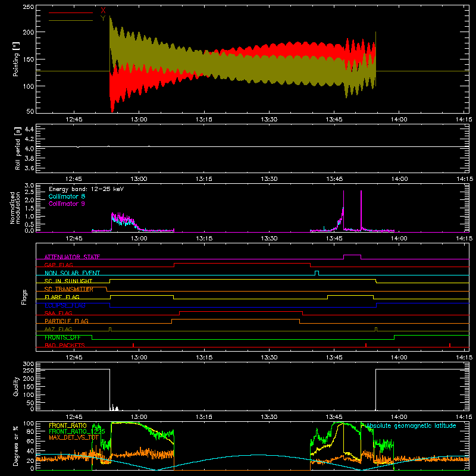Click the BAD_PACKETS tick mark near 14:11
Screen dimensions: 476x476
tap(450, 345)
